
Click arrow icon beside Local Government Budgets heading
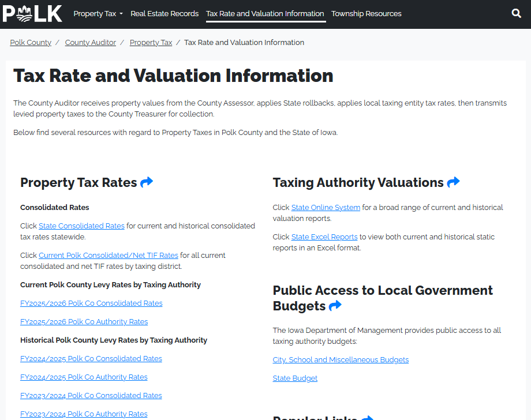(x=335, y=306)
